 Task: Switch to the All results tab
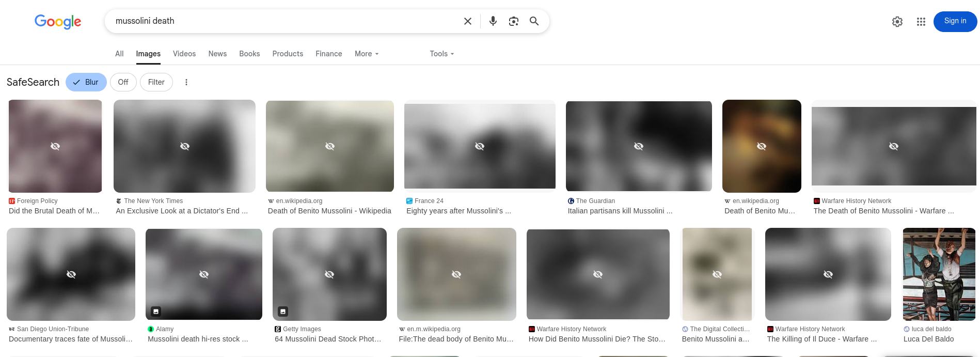[x=119, y=54]
